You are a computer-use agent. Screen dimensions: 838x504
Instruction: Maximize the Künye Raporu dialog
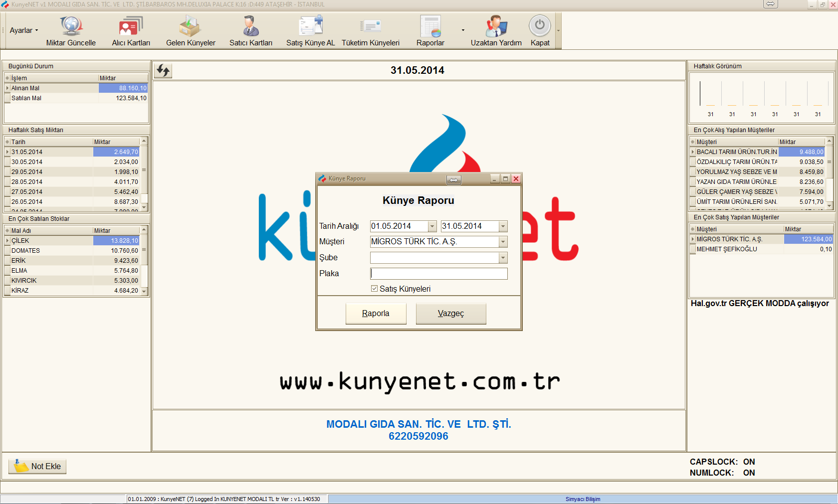tap(505, 179)
